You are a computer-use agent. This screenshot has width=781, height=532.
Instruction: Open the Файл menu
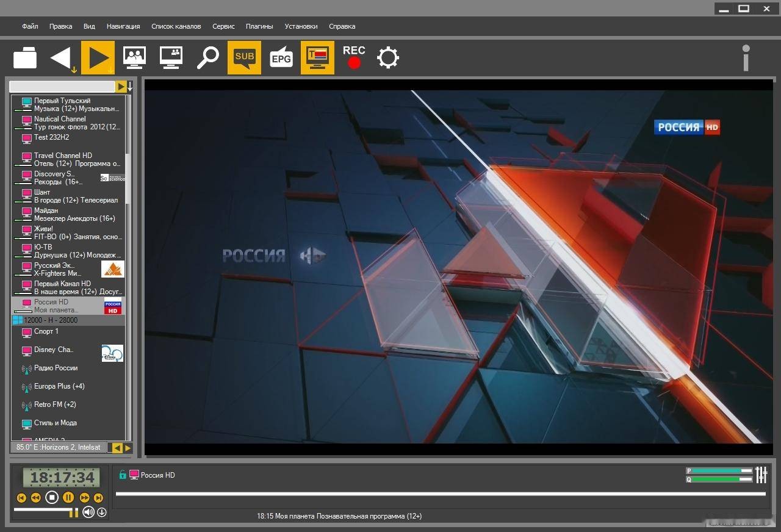tap(30, 26)
